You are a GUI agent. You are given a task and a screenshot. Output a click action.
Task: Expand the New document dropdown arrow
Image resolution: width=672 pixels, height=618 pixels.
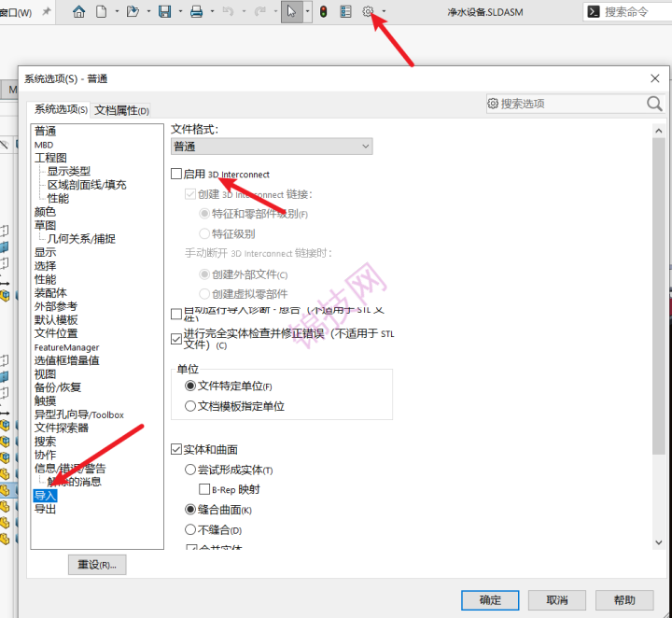click(x=117, y=11)
